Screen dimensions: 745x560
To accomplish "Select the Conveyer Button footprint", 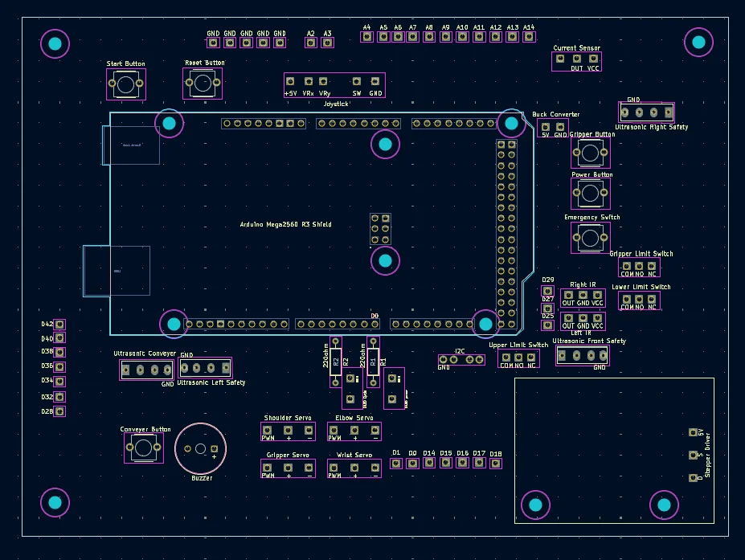I will [x=144, y=448].
